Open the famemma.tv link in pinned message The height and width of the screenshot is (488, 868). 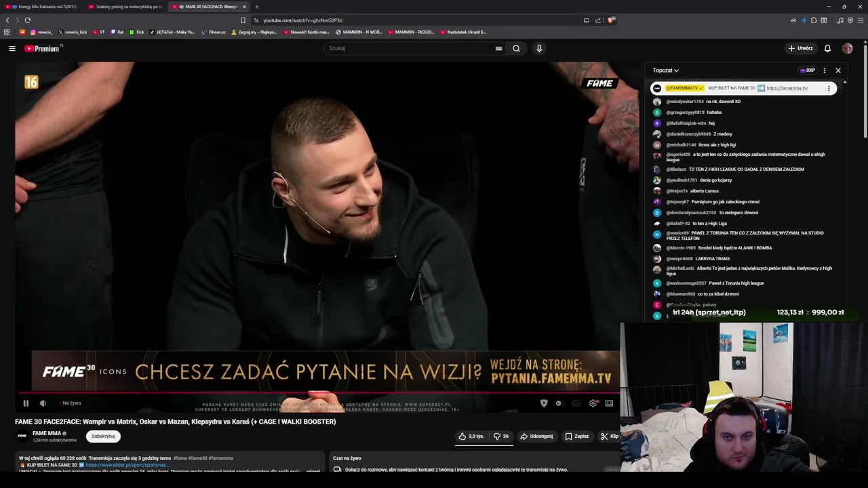[787, 88]
